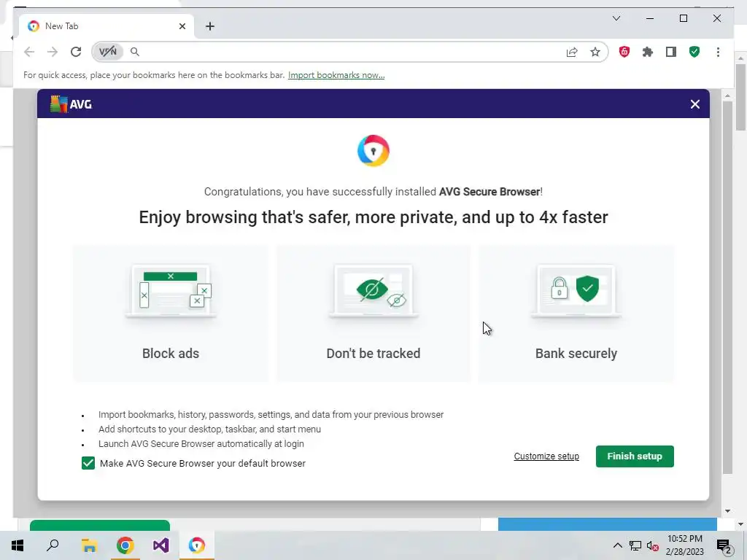This screenshot has width=747, height=560.
Task: Open the tab search chevron
Action: coord(616,18)
